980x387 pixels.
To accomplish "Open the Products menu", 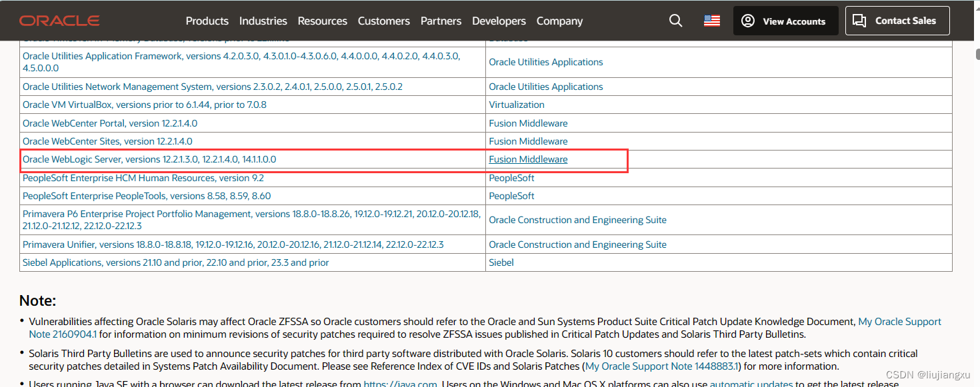I will coord(207,21).
